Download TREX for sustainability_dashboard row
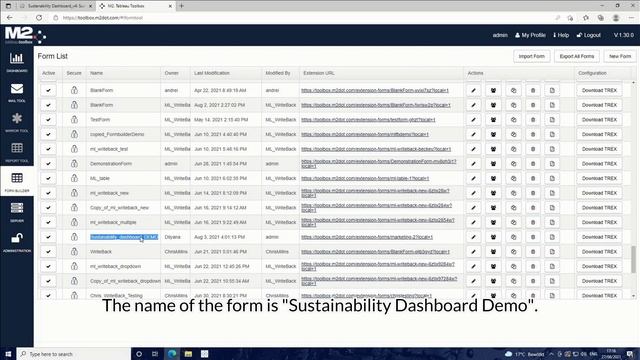This screenshot has height=360, width=640. pos(599,237)
